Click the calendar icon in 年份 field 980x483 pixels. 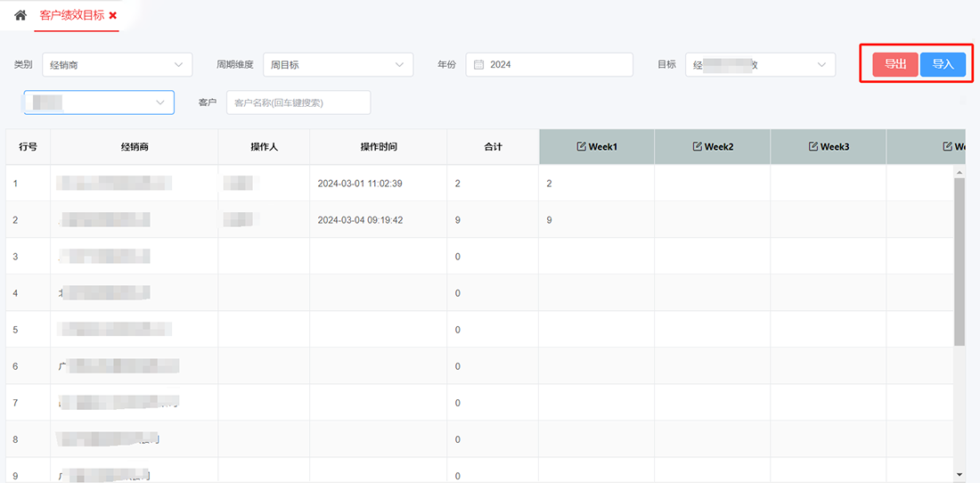(478, 65)
